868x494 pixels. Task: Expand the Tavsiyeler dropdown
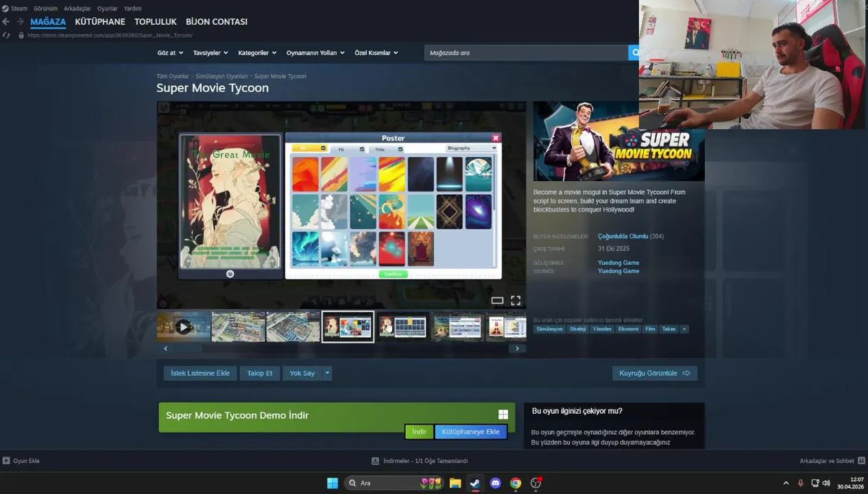210,53
